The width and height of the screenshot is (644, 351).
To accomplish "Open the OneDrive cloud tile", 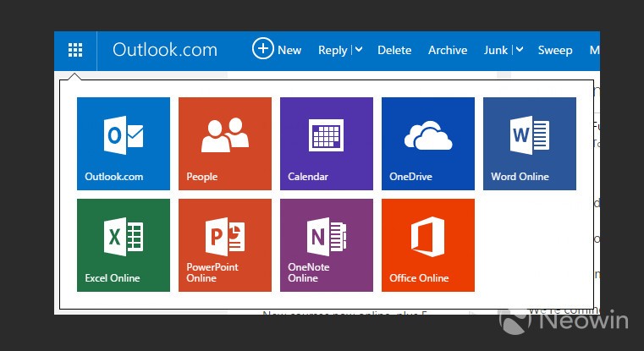I will click(x=428, y=144).
